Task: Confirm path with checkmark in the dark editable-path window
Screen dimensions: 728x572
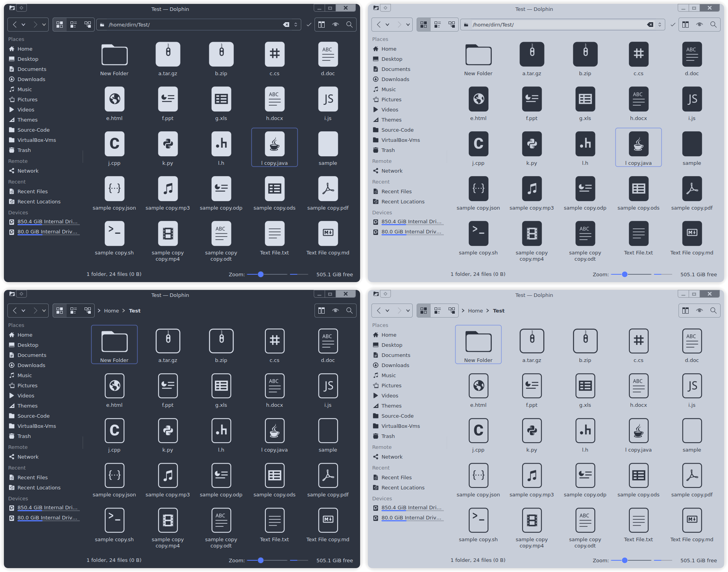Action: [x=309, y=25]
